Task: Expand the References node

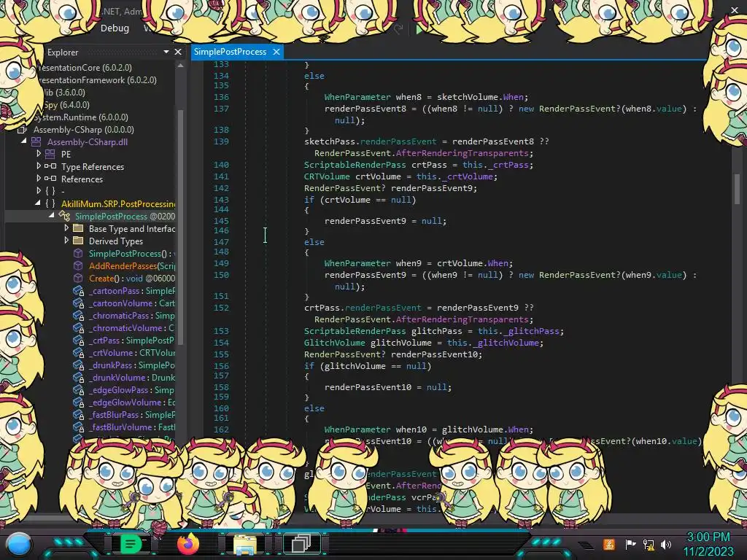Action: pos(39,179)
